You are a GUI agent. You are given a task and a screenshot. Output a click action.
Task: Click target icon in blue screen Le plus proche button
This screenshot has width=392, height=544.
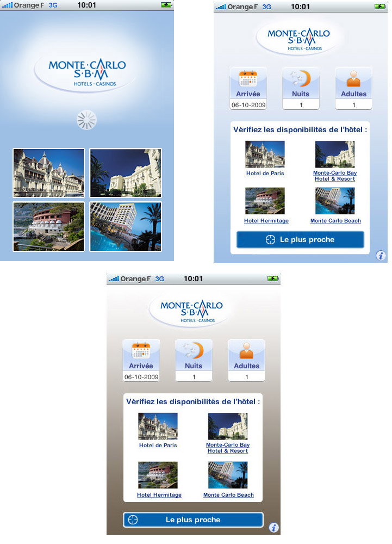click(270, 240)
